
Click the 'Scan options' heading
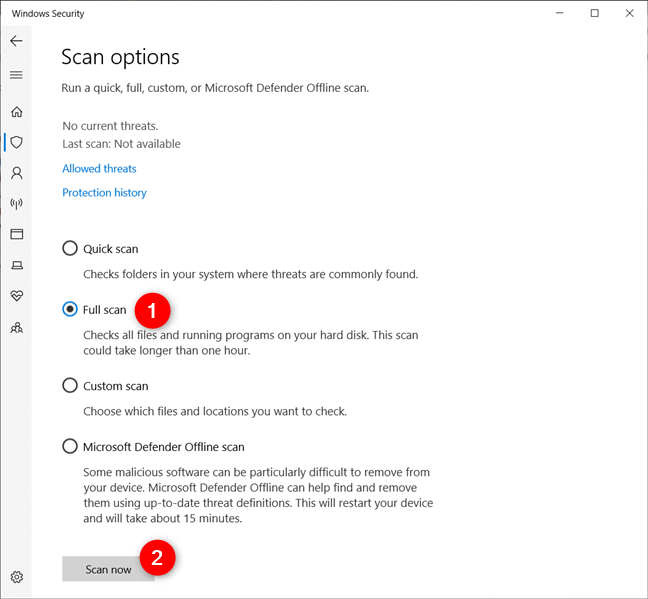coord(120,57)
